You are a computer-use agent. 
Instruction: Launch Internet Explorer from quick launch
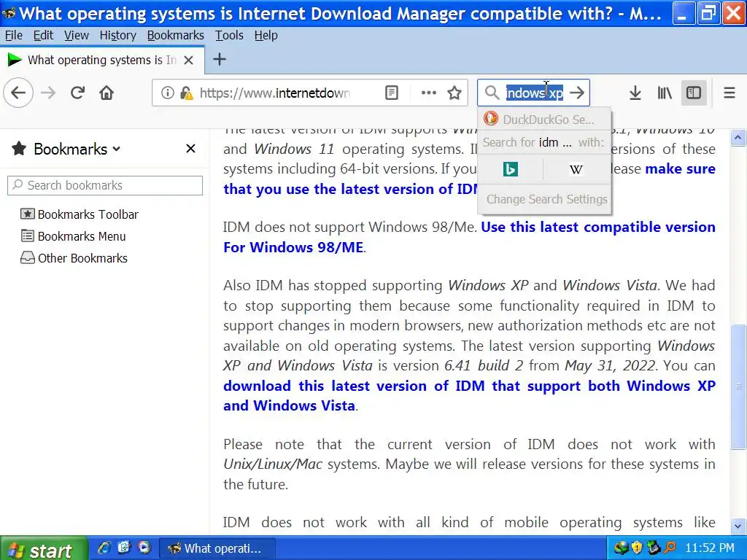tap(104, 548)
